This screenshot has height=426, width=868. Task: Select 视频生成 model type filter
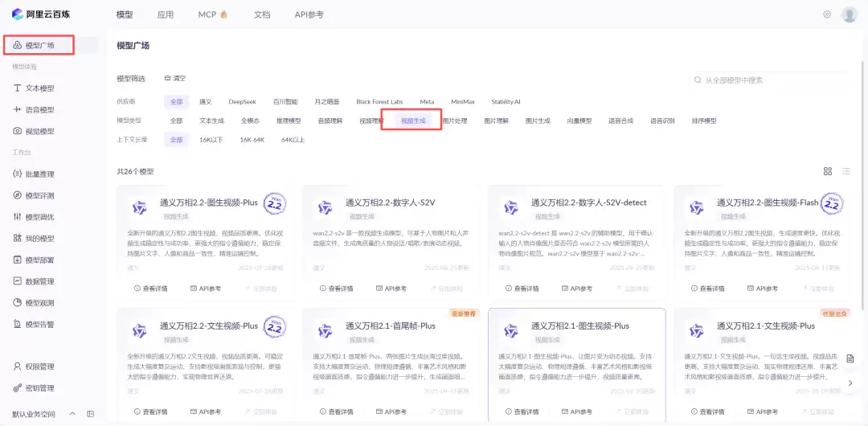[x=414, y=121]
